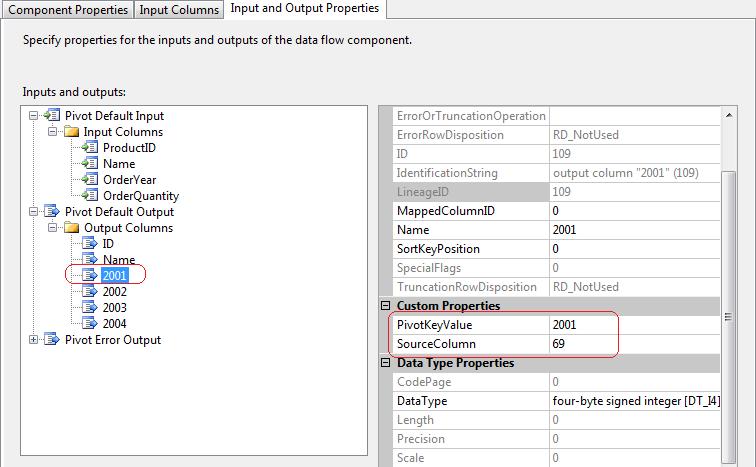Switch to the Component Properties tab
Screen dimensions: 756x467
pos(68,10)
